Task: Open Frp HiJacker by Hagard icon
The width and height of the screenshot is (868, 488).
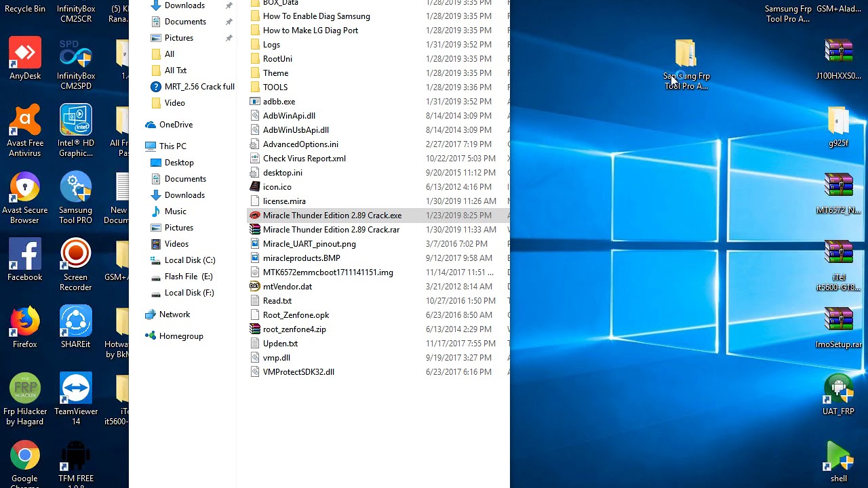Action: tap(25, 399)
